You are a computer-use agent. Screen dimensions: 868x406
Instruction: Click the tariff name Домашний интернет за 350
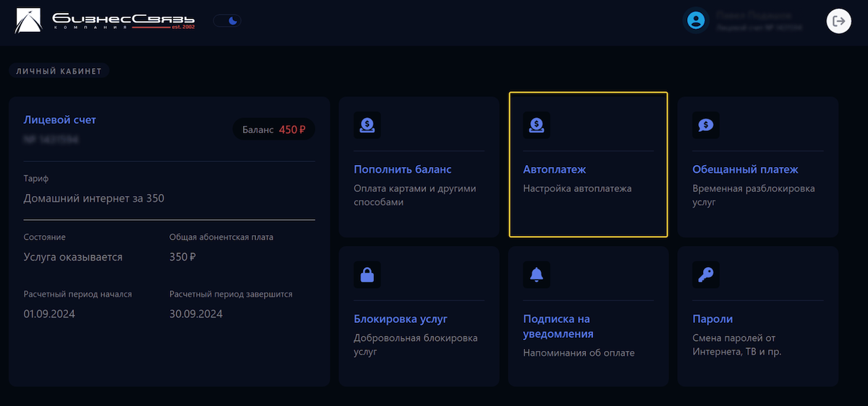(94, 198)
